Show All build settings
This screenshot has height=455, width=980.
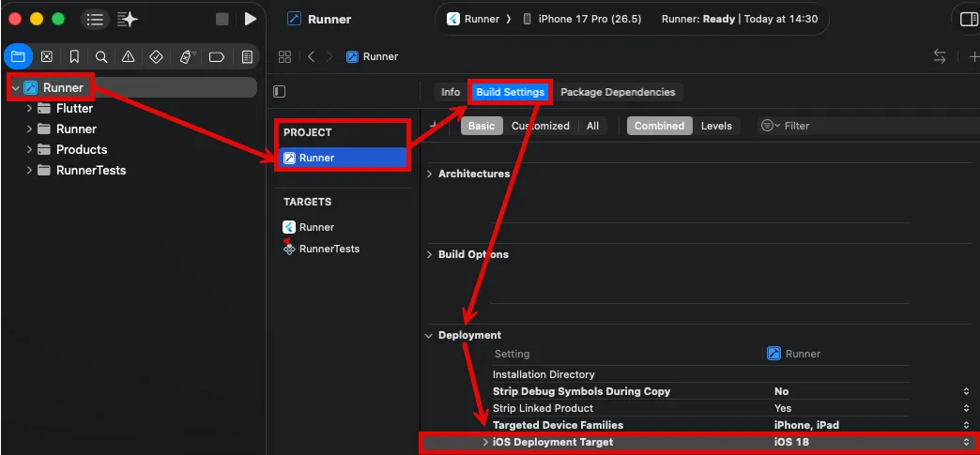592,126
